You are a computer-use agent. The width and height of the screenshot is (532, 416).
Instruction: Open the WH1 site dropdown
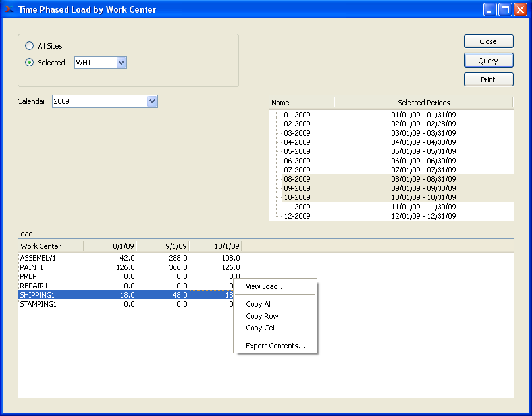[120, 63]
